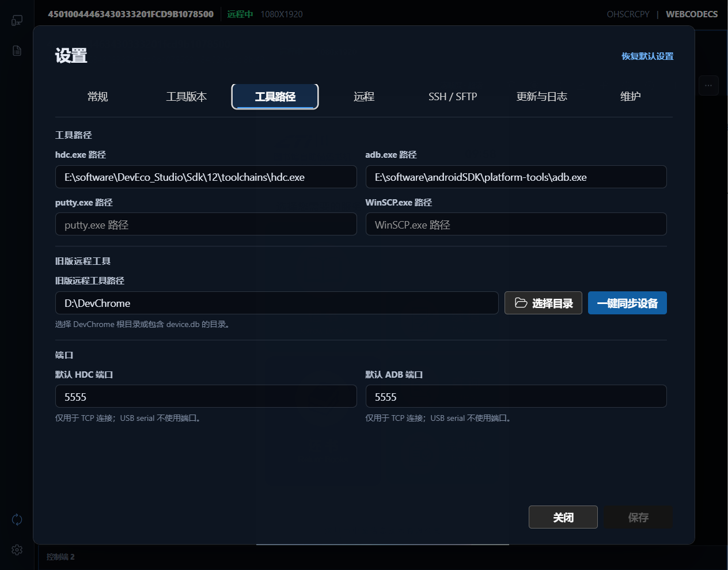This screenshot has width=728, height=570.
Task: Focus the hdc.exe path input field
Action: click(206, 177)
